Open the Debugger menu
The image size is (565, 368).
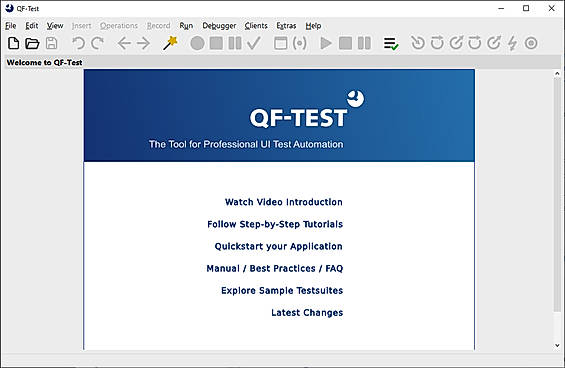tap(219, 26)
